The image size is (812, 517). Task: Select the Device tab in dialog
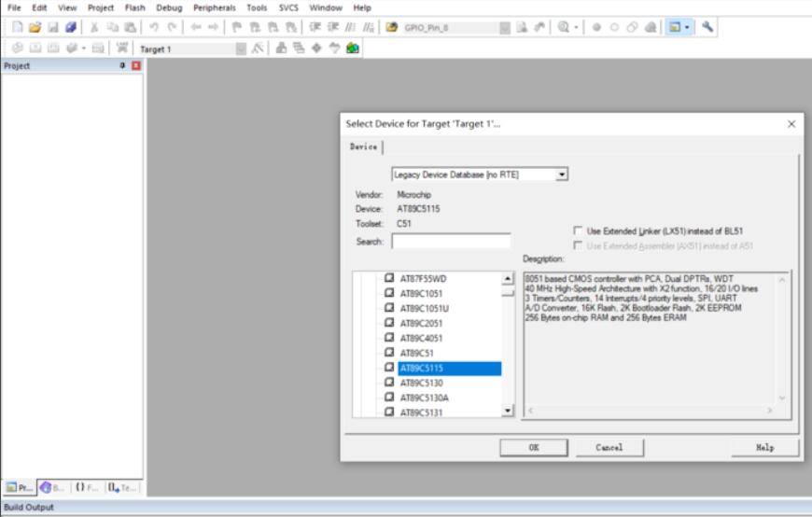click(x=364, y=147)
